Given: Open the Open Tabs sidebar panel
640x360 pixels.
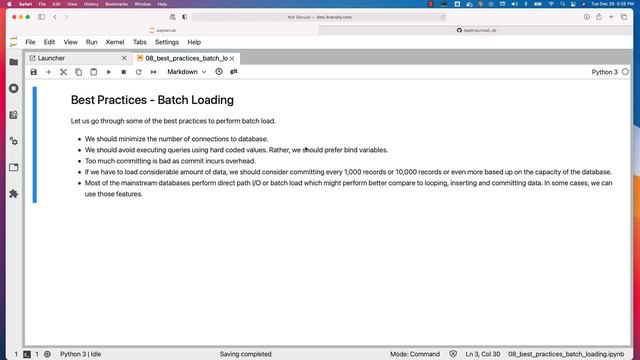Looking at the screenshot, I should [13, 167].
